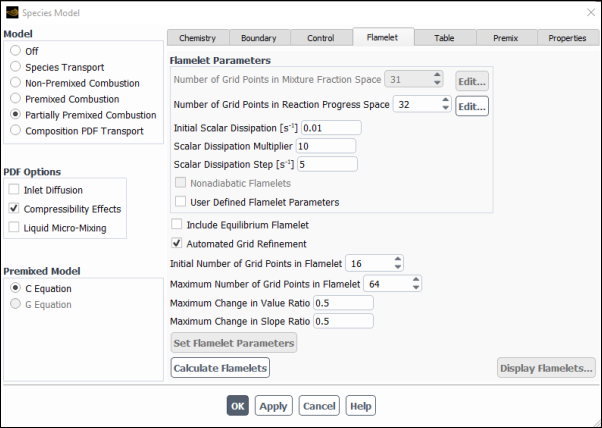This screenshot has height=428, width=602.
Task: Decrease Reaction Progress Space grid points
Action: (x=445, y=108)
